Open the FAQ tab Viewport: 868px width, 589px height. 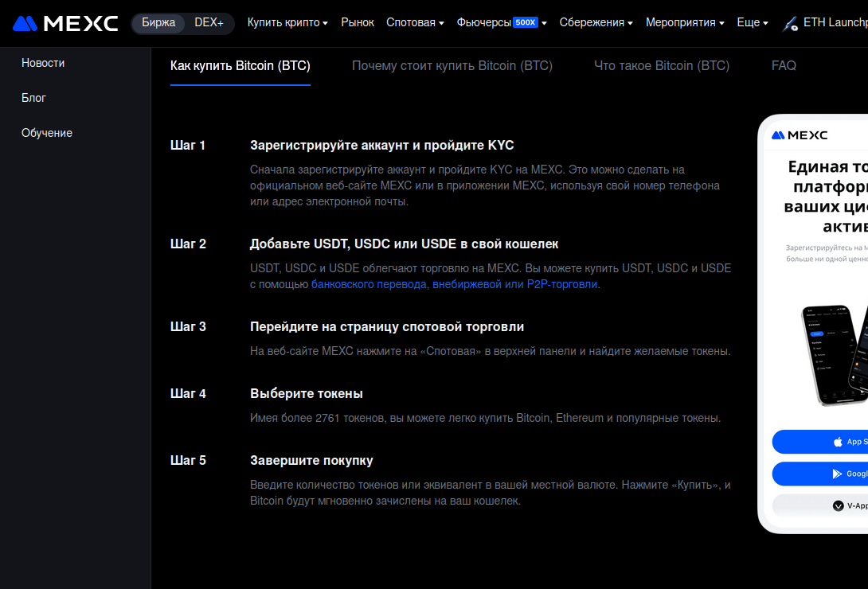point(784,66)
